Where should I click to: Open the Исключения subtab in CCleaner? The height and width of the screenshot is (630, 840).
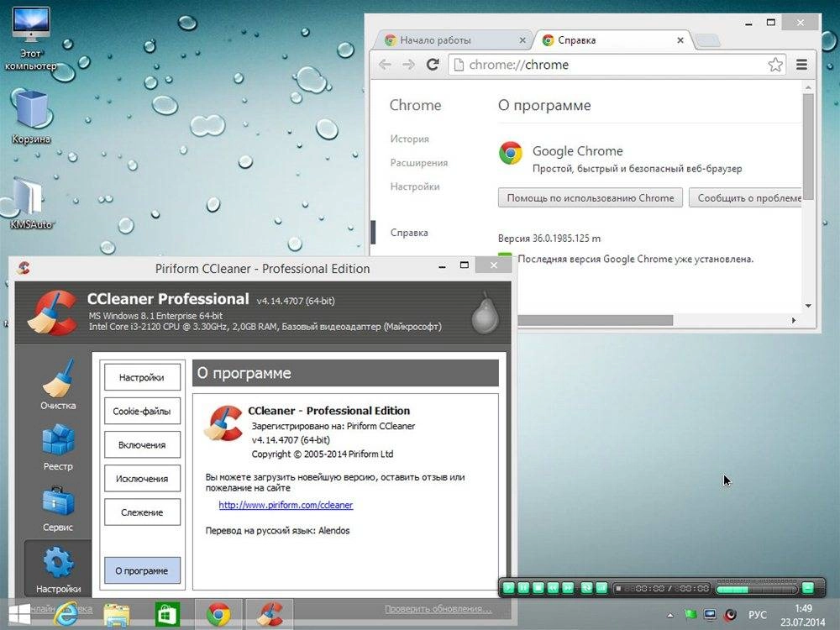pyautogui.click(x=142, y=479)
